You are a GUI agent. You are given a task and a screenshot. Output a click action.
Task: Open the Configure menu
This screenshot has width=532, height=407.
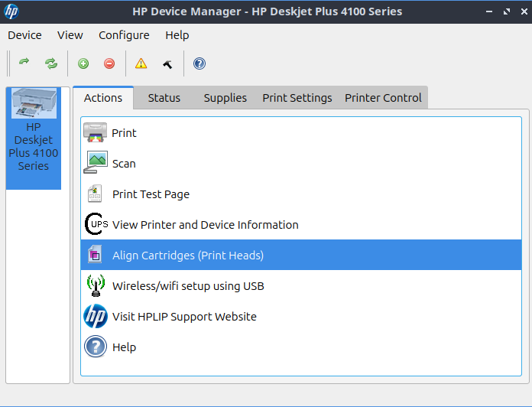124,35
